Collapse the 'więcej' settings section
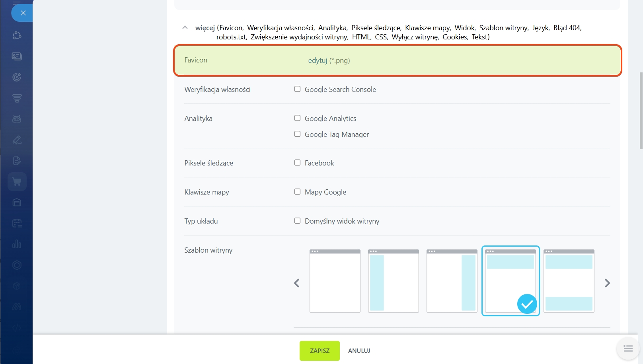 [x=185, y=28]
